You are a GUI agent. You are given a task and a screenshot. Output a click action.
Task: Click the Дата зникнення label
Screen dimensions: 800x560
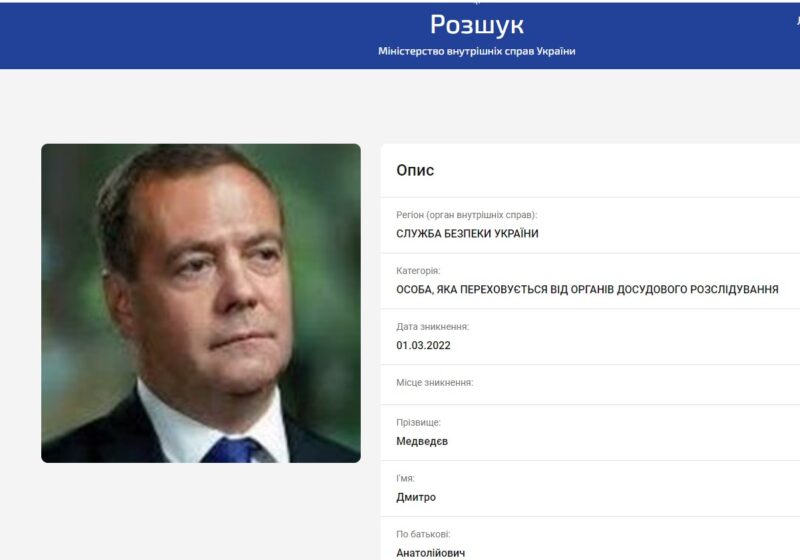[x=432, y=327]
